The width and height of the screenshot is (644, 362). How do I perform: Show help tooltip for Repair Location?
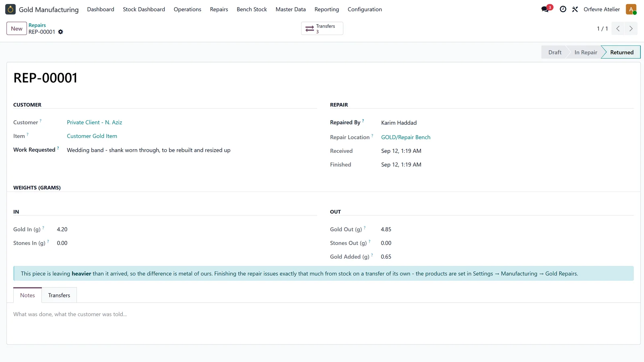pos(372,136)
